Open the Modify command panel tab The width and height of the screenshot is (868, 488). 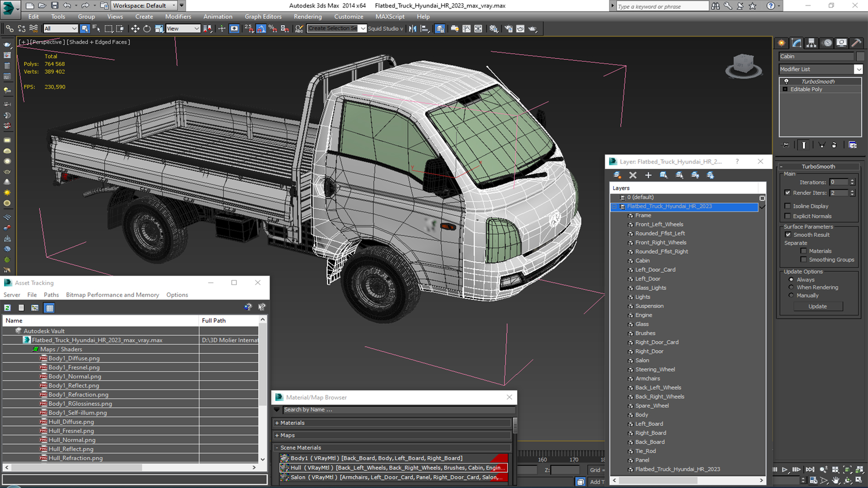797,43
